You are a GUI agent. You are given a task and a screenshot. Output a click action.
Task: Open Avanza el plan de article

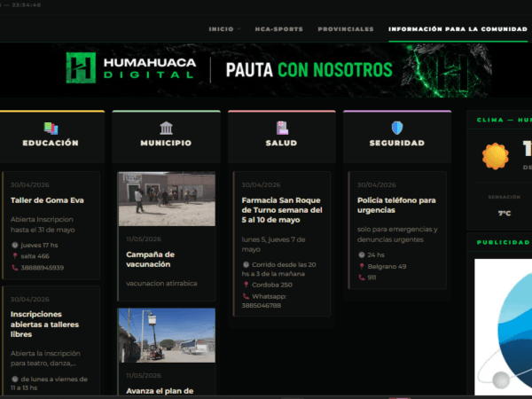click(x=160, y=391)
